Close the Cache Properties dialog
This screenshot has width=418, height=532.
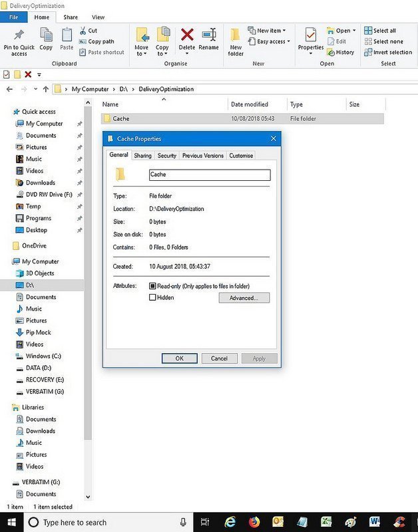pyautogui.click(x=274, y=138)
